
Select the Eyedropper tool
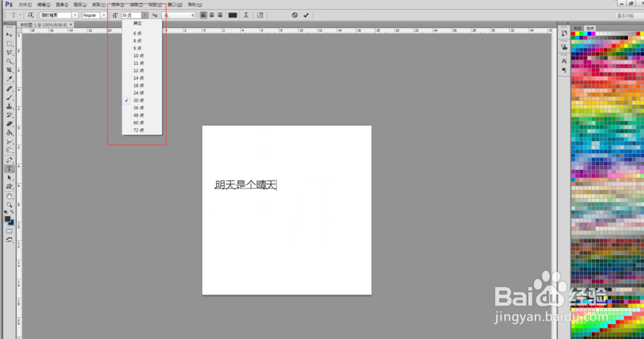coord(10,78)
